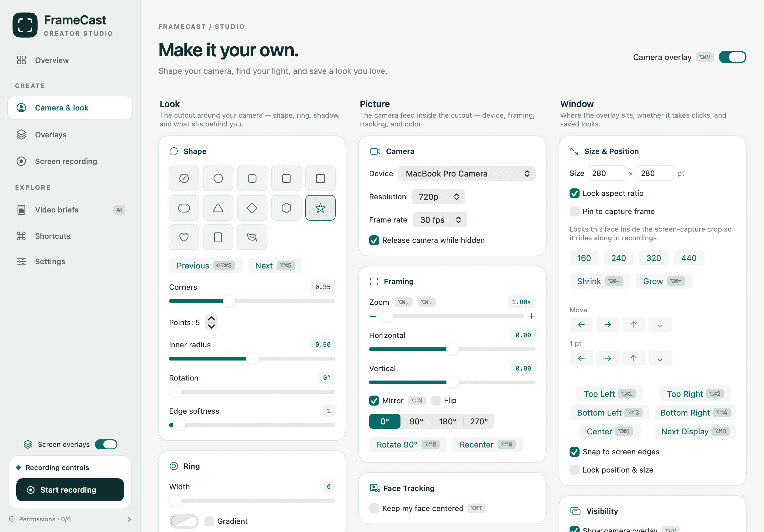The width and height of the screenshot is (764, 532).
Task: Open Screen recording page
Action: [70, 161]
